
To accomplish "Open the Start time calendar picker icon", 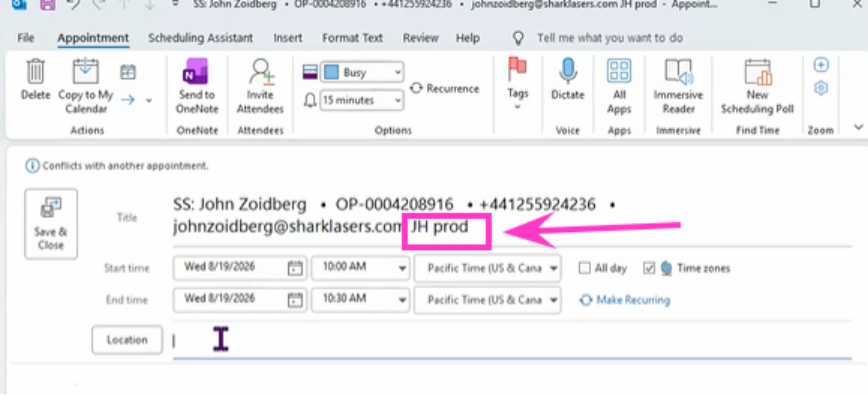I will pos(296,269).
